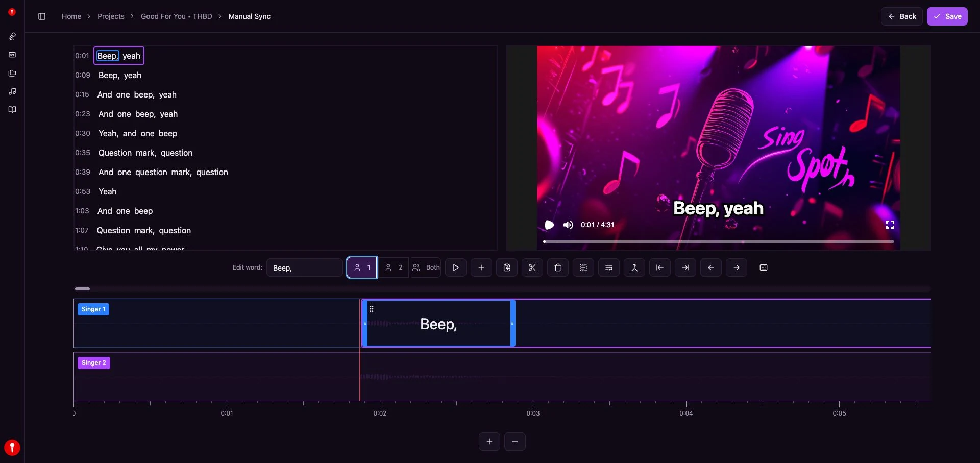Play the selected word from toolbar
The width and height of the screenshot is (980, 463).
pyautogui.click(x=456, y=267)
